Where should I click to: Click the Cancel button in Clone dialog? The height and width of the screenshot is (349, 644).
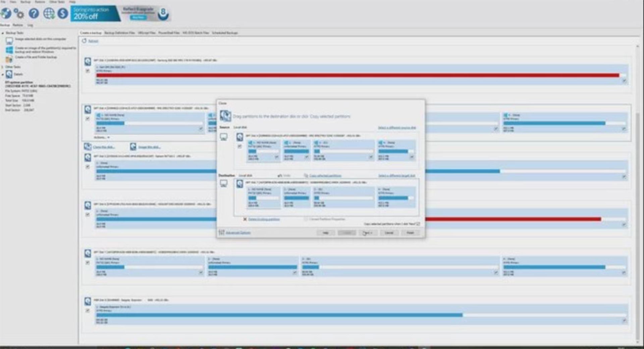(389, 233)
